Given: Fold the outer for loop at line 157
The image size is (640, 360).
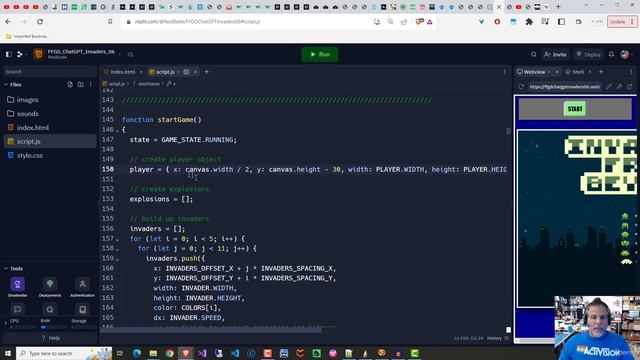Looking at the screenshot, I should pos(117,239).
